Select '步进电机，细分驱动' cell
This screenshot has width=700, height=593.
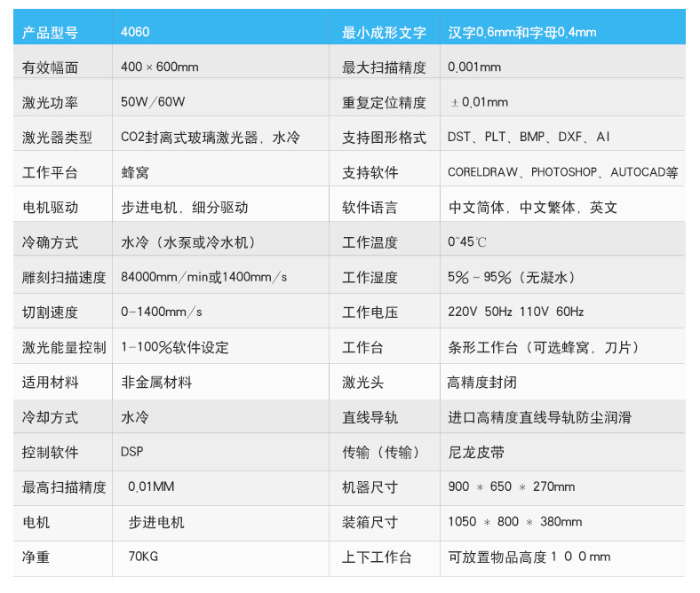point(185,208)
